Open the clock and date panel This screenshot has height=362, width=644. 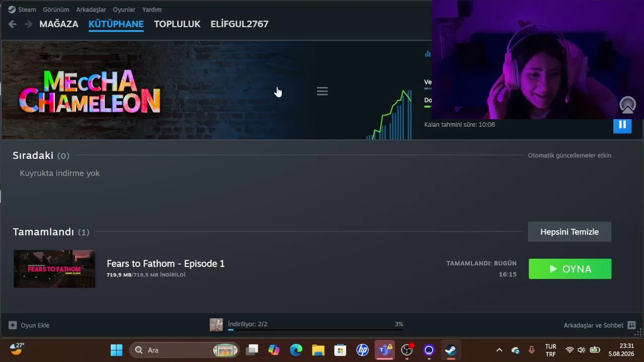pyautogui.click(x=621, y=350)
